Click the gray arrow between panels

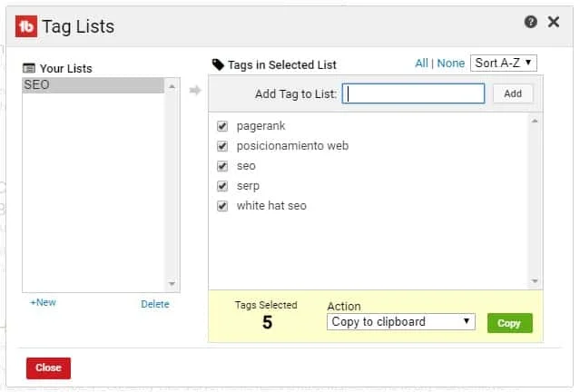click(x=195, y=90)
